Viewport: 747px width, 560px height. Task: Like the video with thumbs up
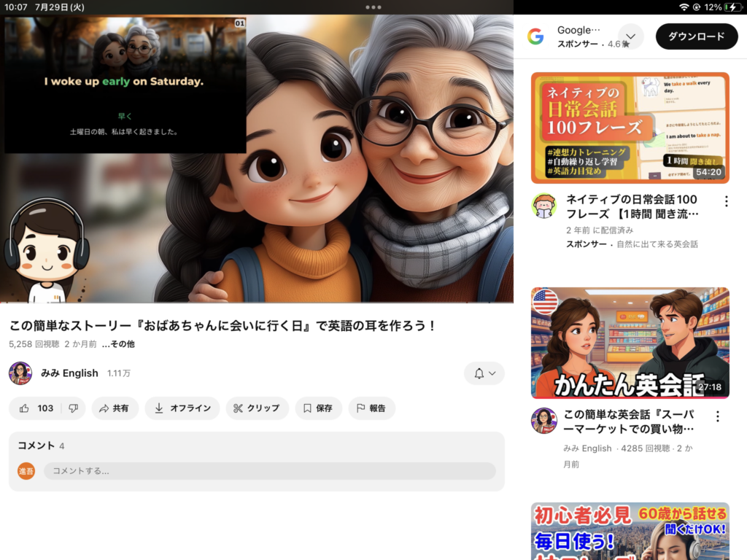pyautogui.click(x=36, y=408)
